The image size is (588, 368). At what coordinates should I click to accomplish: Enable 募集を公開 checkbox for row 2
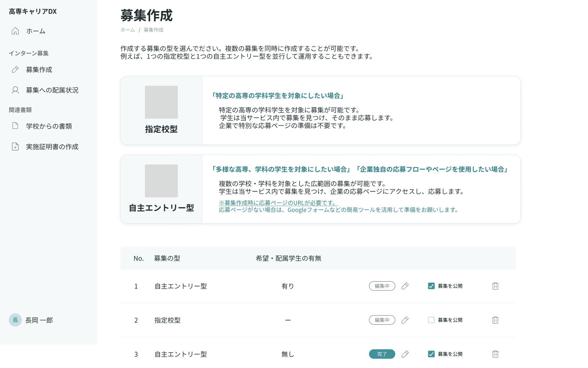click(x=431, y=320)
